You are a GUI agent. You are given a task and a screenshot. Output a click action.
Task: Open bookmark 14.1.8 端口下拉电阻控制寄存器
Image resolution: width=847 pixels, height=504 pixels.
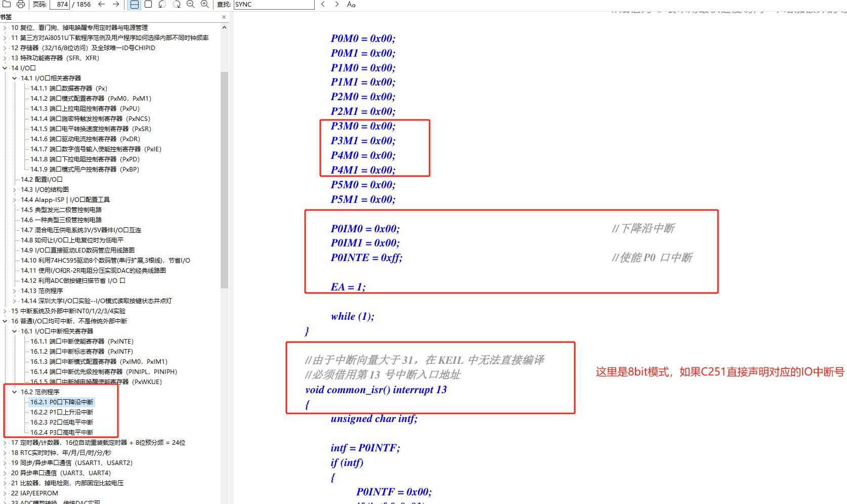[85, 159]
